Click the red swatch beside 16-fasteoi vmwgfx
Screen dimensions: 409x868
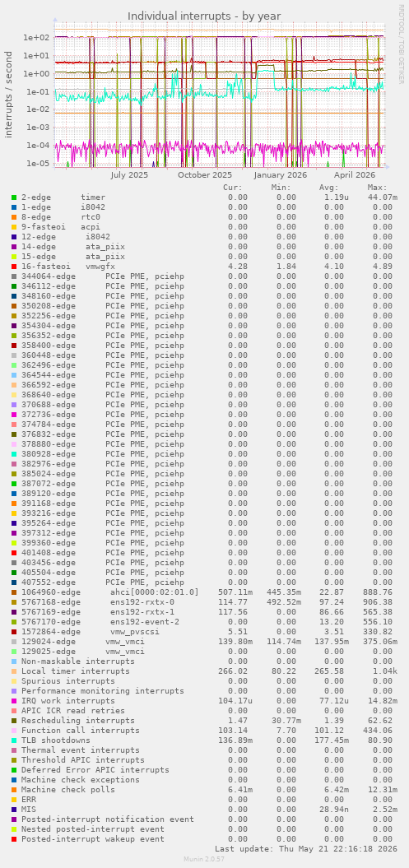pos(13,267)
